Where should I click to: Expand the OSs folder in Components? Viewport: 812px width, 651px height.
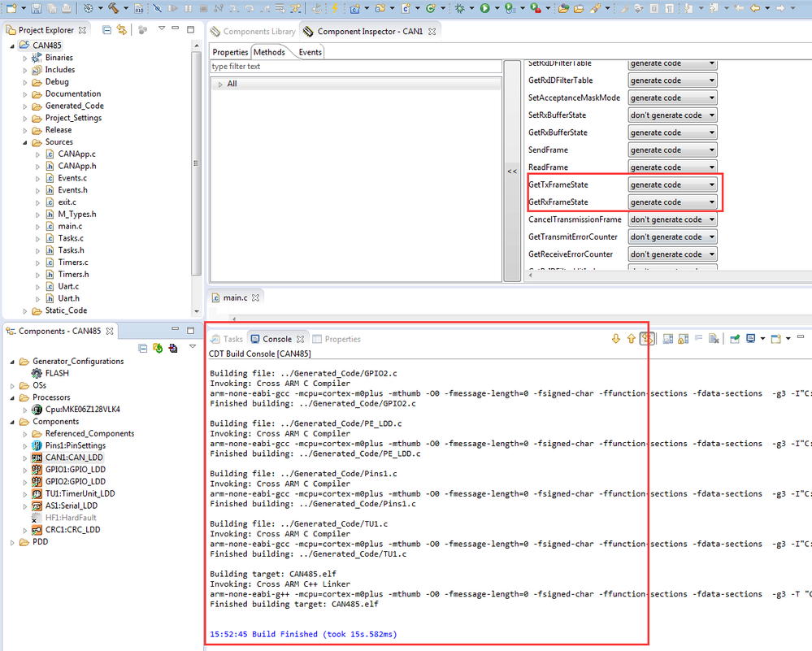[12, 386]
